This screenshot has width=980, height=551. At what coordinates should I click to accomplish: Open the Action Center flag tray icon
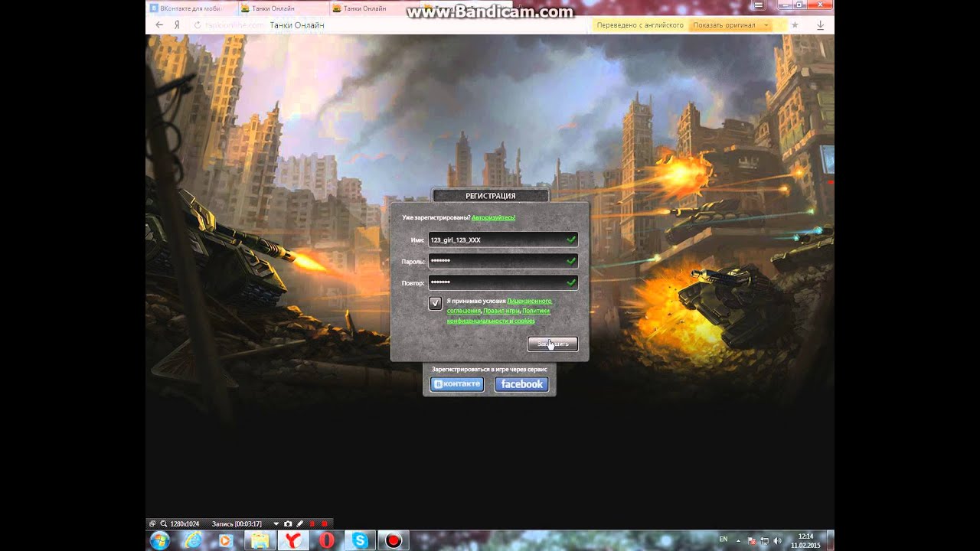coord(751,540)
